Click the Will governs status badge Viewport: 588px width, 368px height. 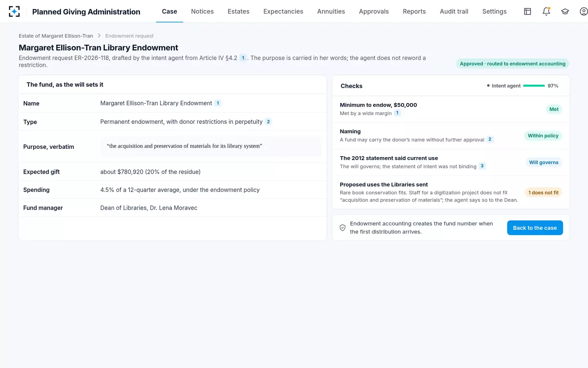click(543, 162)
